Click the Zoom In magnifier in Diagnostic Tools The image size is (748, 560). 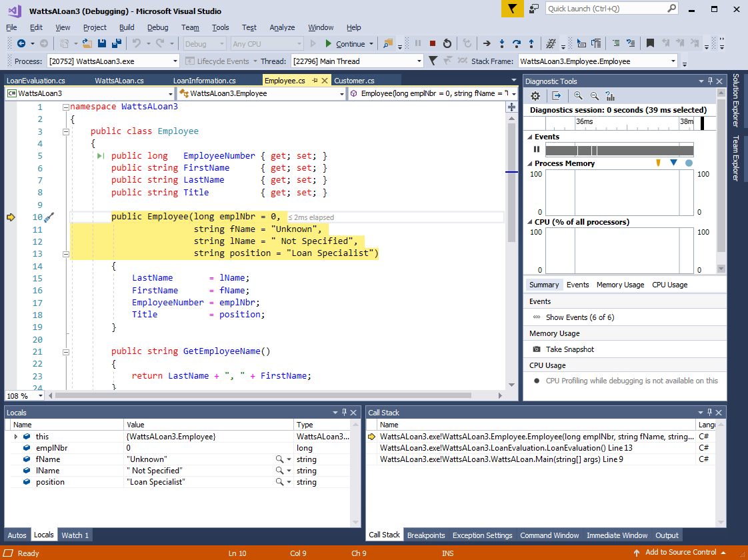578,96
